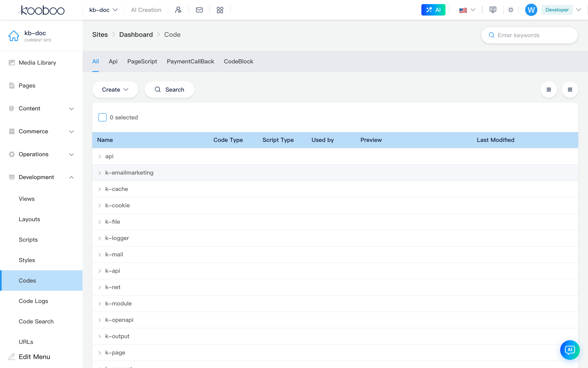588x368 pixels.
Task: Expand the k-module folder
Action: (100, 304)
